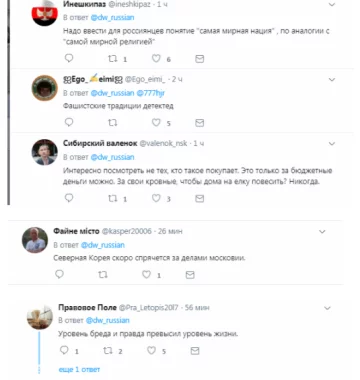Retweet the Инешкипаз tweet
This screenshot has height=380, width=360.
pyautogui.click(x=113, y=59)
